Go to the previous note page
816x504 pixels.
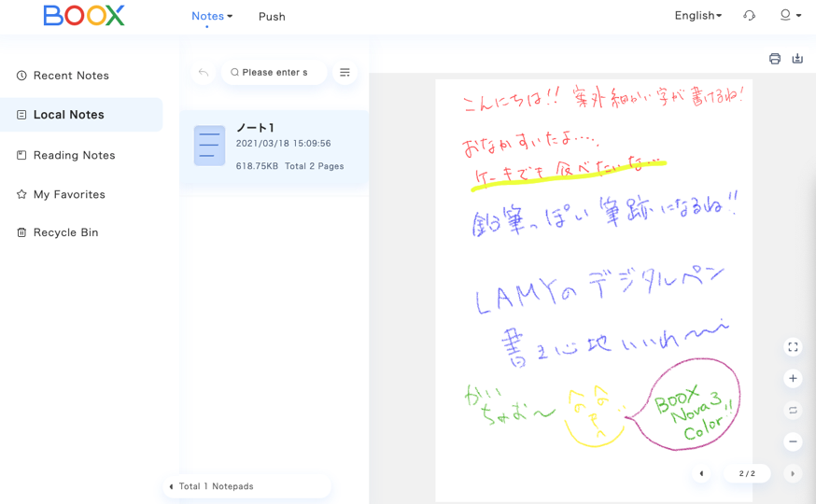[x=701, y=473]
